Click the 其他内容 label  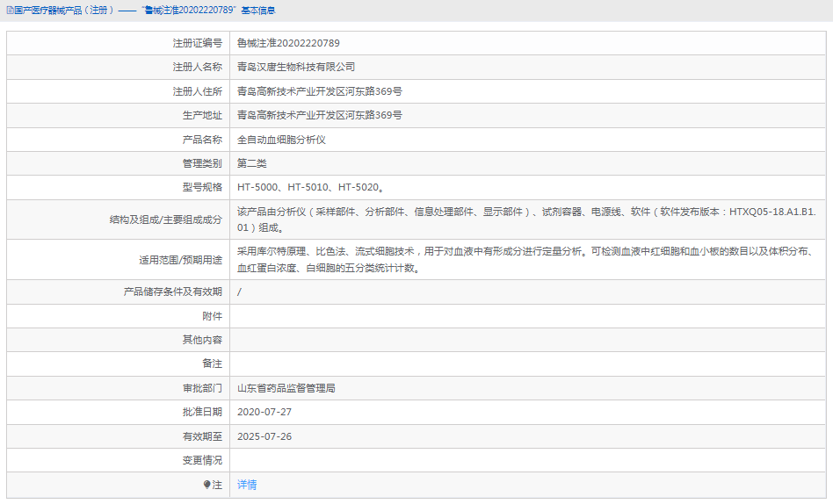pyautogui.click(x=202, y=340)
